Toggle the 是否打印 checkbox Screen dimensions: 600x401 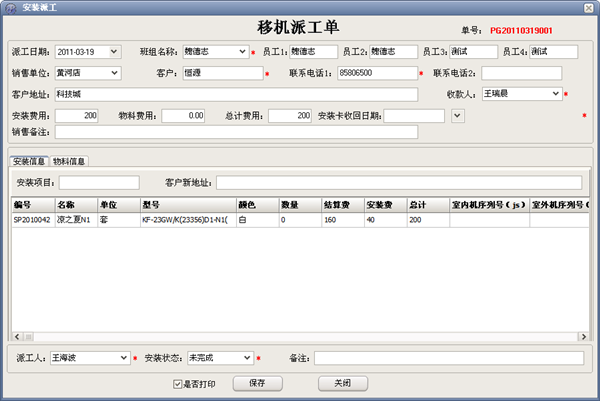click(179, 383)
